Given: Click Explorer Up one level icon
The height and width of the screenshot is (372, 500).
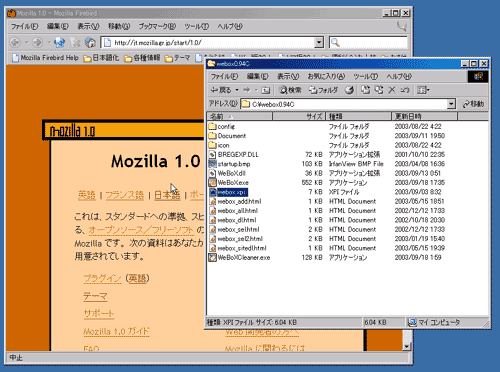Looking at the screenshot, I should coord(266,90).
